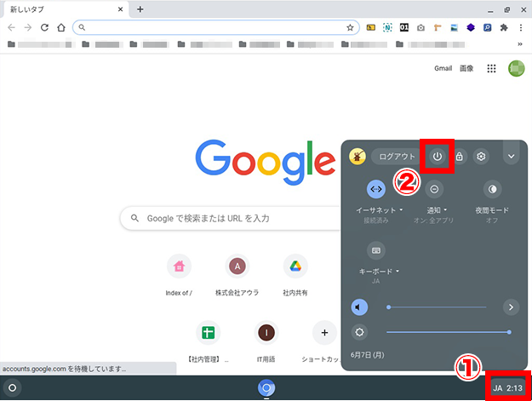Click the brightness slider track
532x401 pixels.
pos(449,332)
